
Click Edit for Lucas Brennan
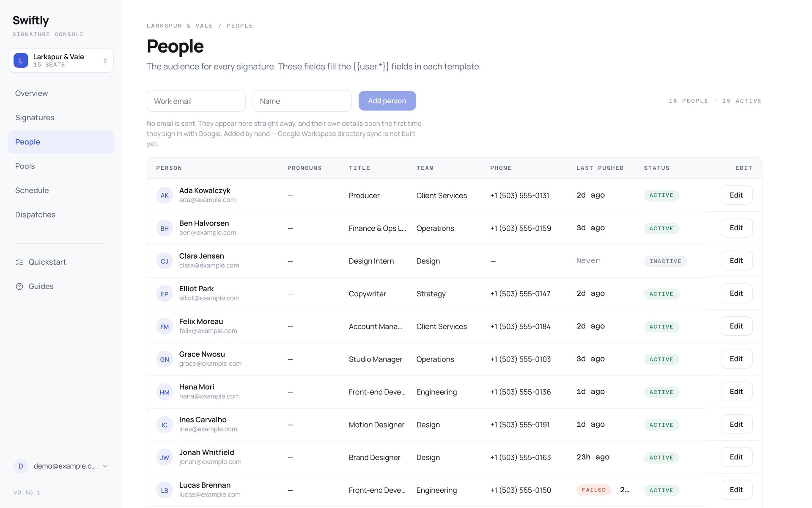(x=736, y=490)
